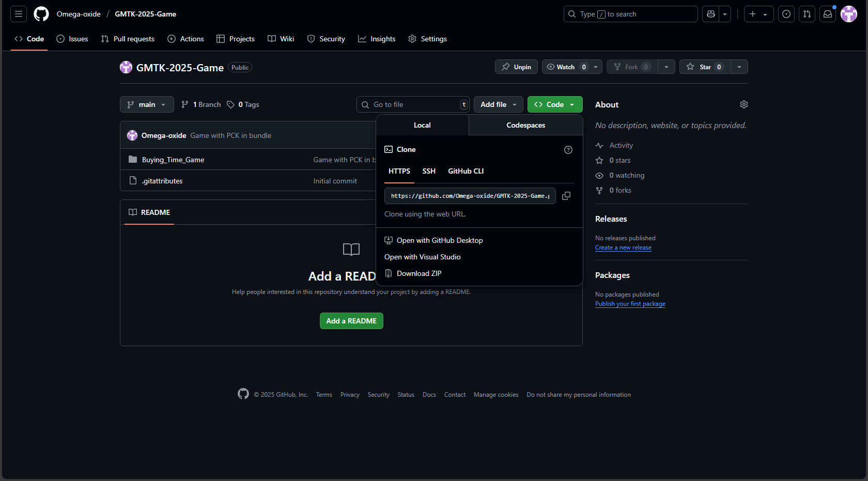868x481 pixels.
Task: Focus the Go to file search box
Action: tap(413, 104)
